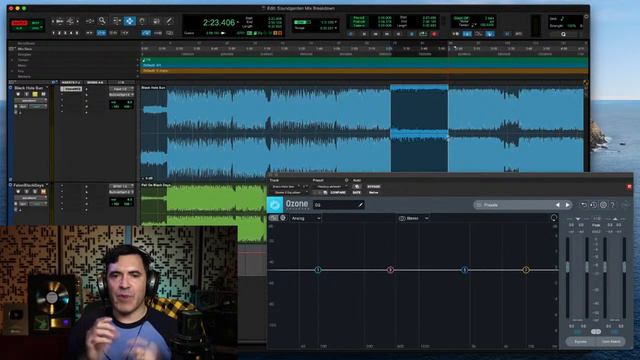
Task: Select the Grabber hand tool
Action: (x=142, y=21)
